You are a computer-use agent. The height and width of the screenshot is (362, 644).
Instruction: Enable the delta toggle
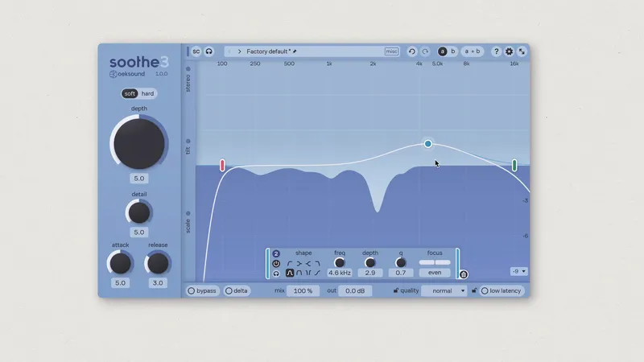click(x=237, y=290)
